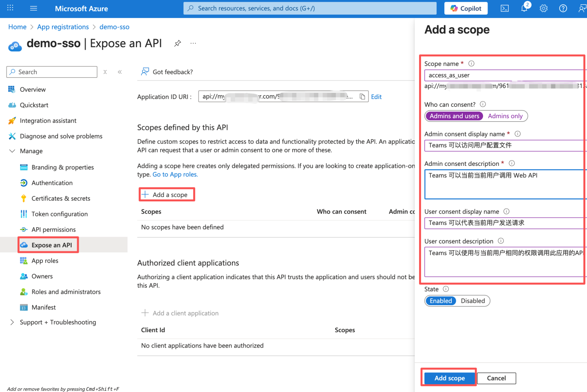Viewport: 587px width, 392px height.
Task: Click the Certificates & secrets key icon
Action: [24, 198]
